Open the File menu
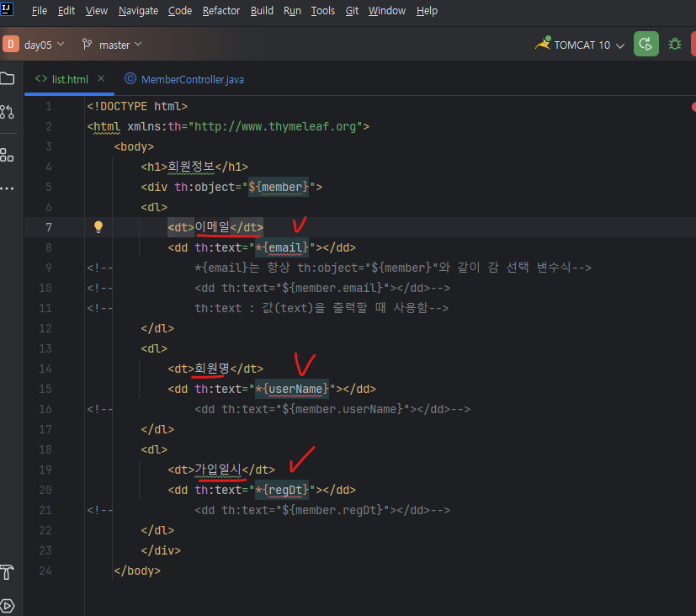This screenshot has width=696, height=616. pyautogui.click(x=40, y=11)
